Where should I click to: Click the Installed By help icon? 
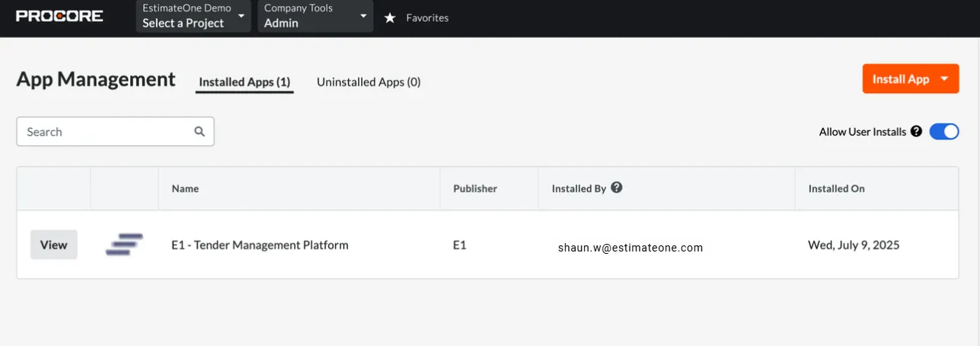617,187
